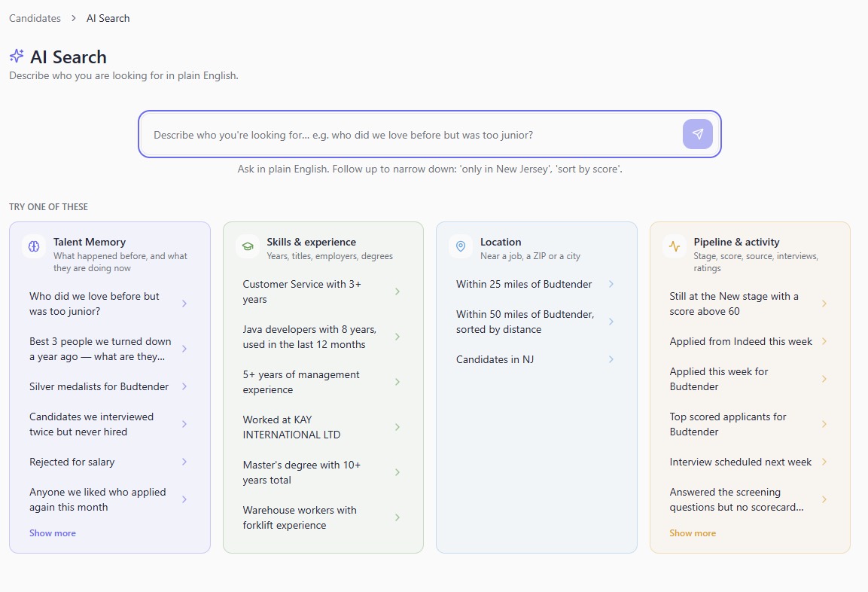Select 'Top scored applicants for Budtender'

(x=750, y=424)
